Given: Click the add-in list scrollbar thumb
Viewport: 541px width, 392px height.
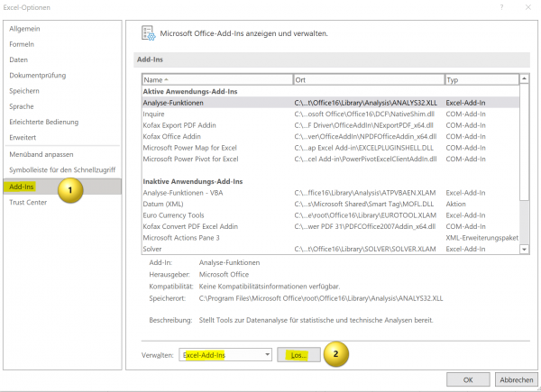Looking at the screenshot, I should click(524, 142).
